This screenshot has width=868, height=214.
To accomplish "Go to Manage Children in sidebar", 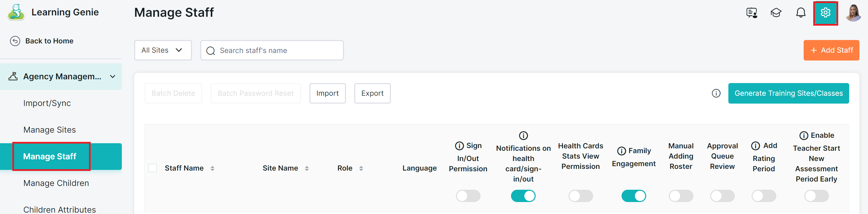I will [x=56, y=183].
